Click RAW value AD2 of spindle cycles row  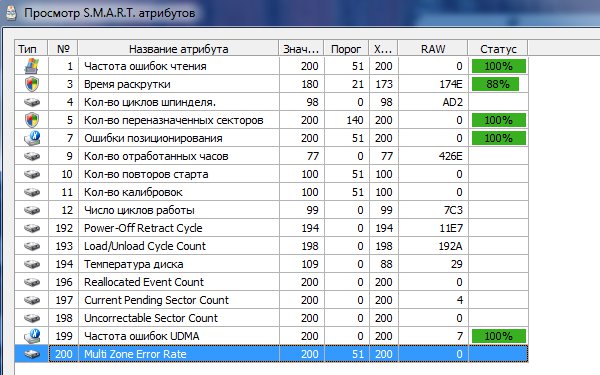click(x=452, y=102)
